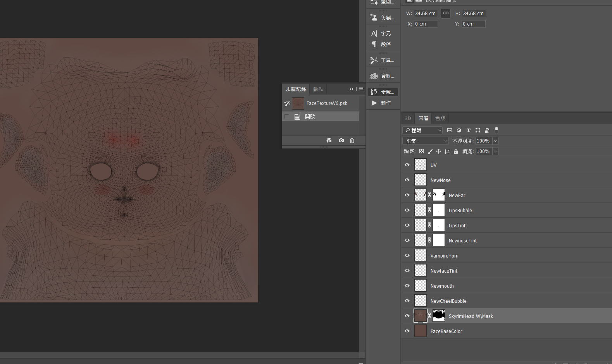
Task: Filter layers by type layers
Action: 468,130
